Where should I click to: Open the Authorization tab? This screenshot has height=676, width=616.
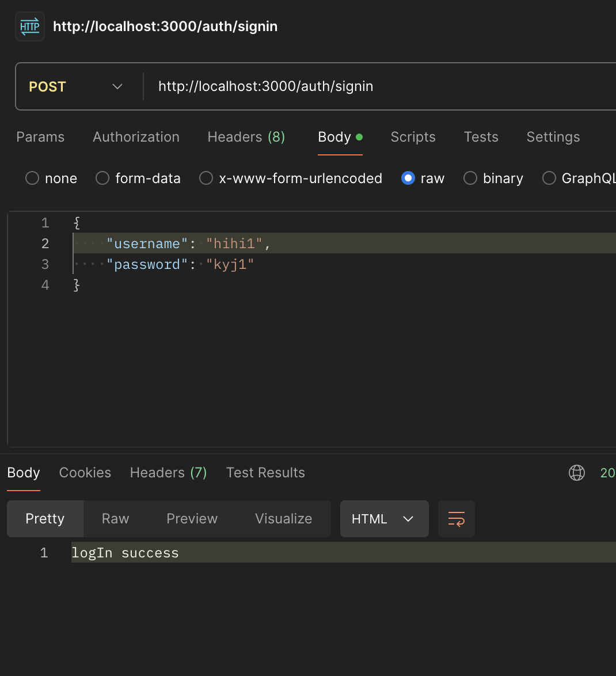coord(136,137)
